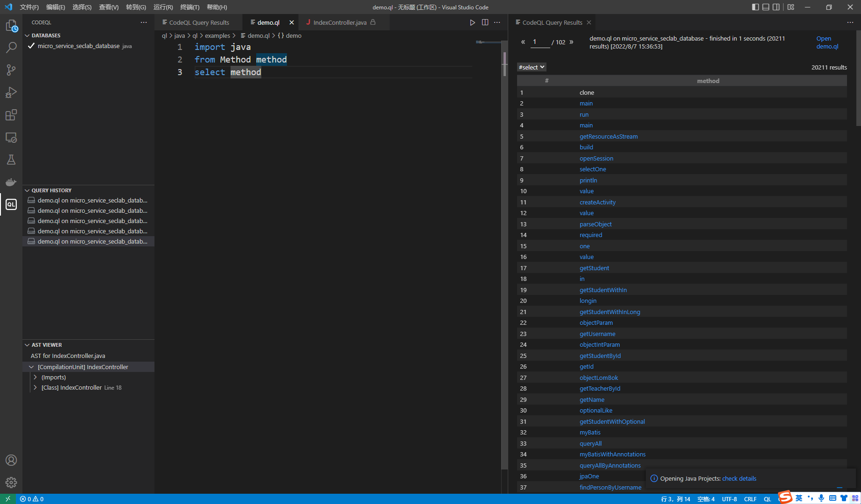This screenshot has height=504, width=861.
Task: Open the Extensions view
Action: (x=11, y=115)
